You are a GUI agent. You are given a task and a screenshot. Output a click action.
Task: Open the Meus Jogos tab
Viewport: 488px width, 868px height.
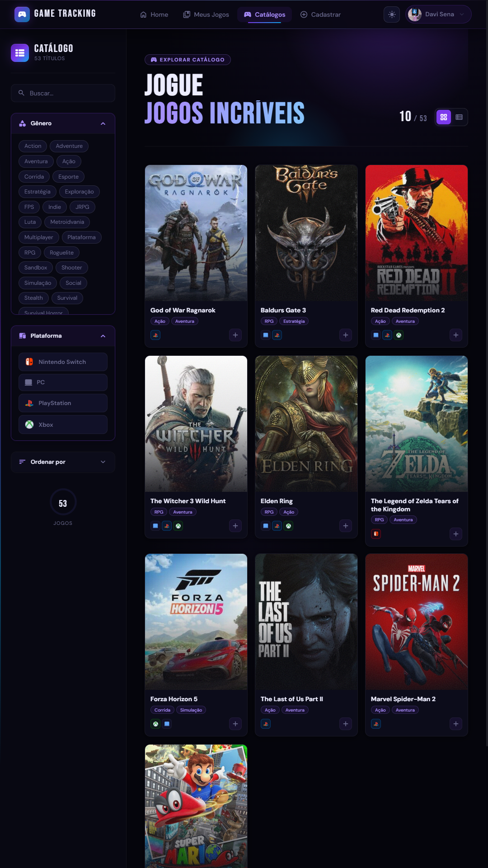tap(206, 14)
